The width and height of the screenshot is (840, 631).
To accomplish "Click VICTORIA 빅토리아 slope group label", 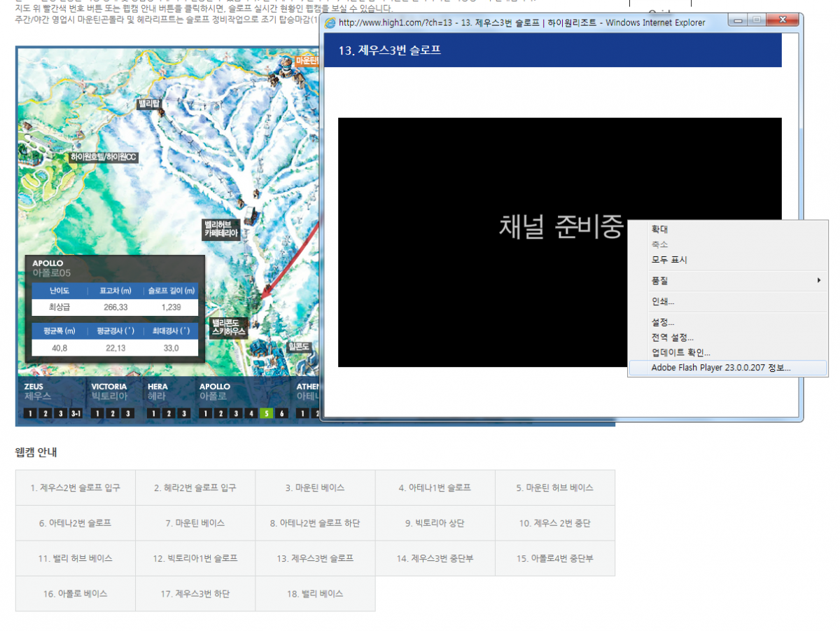I will click(109, 391).
